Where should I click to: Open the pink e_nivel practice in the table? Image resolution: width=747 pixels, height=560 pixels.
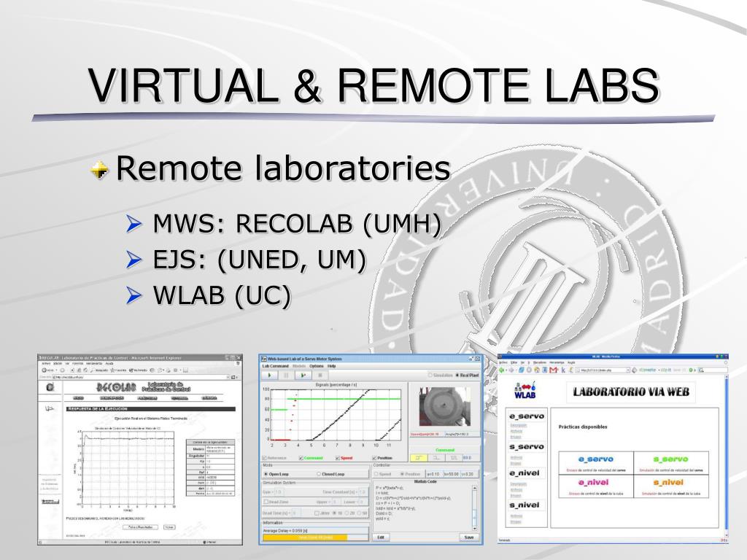(x=595, y=483)
